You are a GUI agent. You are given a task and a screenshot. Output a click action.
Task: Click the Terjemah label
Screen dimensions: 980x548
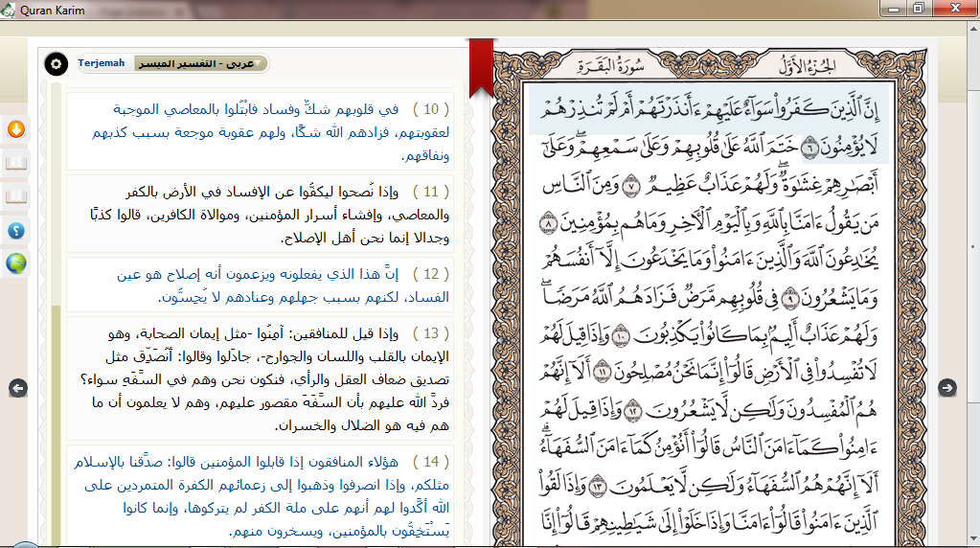pyautogui.click(x=101, y=63)
